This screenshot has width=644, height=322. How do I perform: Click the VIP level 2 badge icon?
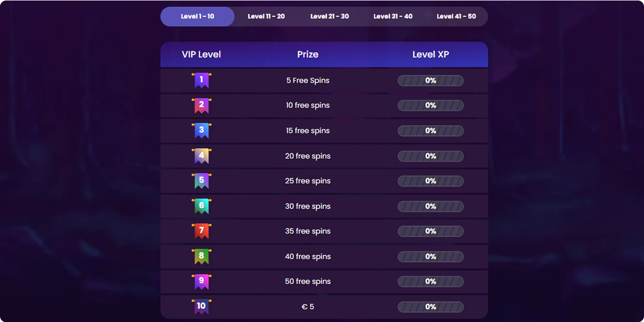pyautogui.click(x=202, y=105)
